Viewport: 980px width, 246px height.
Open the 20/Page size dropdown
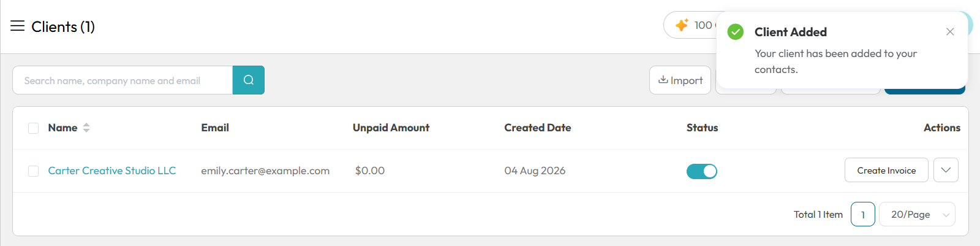[917, 214]
